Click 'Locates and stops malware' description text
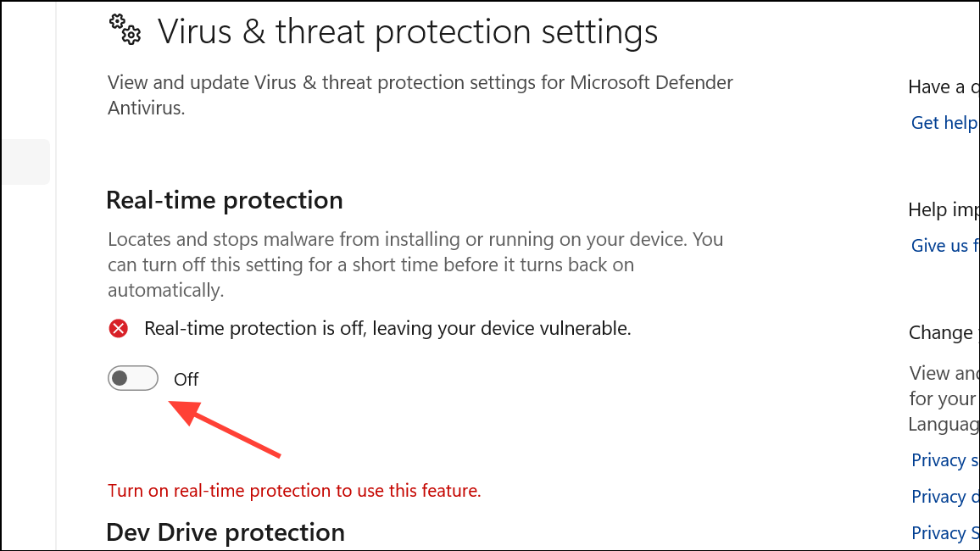 (x=415, y=264)
